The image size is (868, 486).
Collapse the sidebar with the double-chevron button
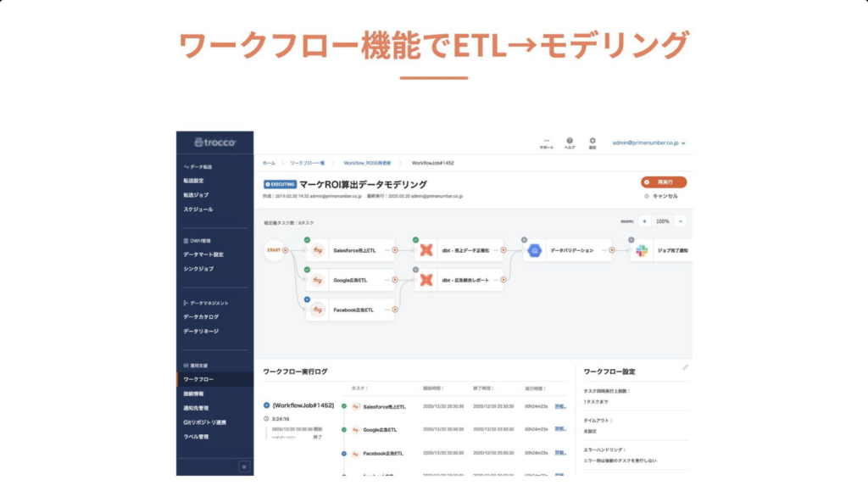[244, 466]
